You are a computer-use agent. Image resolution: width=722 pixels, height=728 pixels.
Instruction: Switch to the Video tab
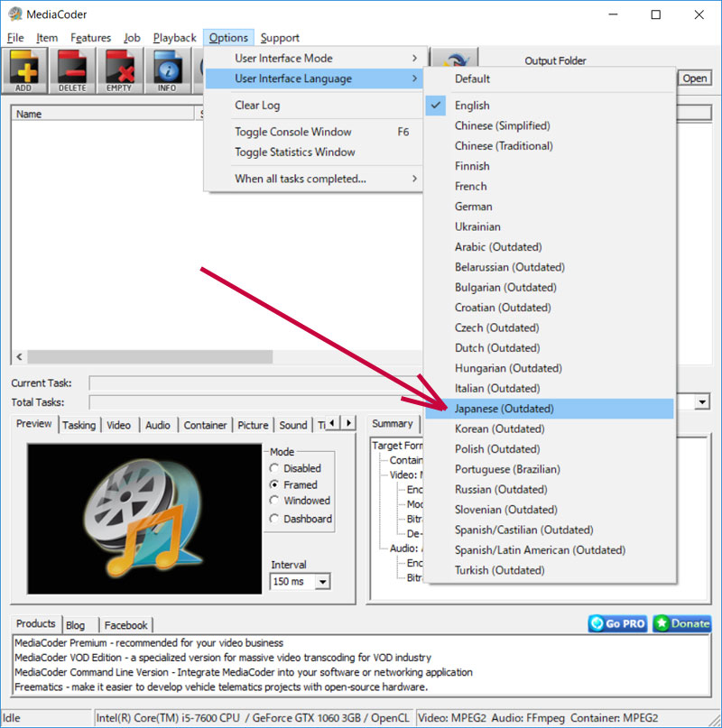(118, 425)
